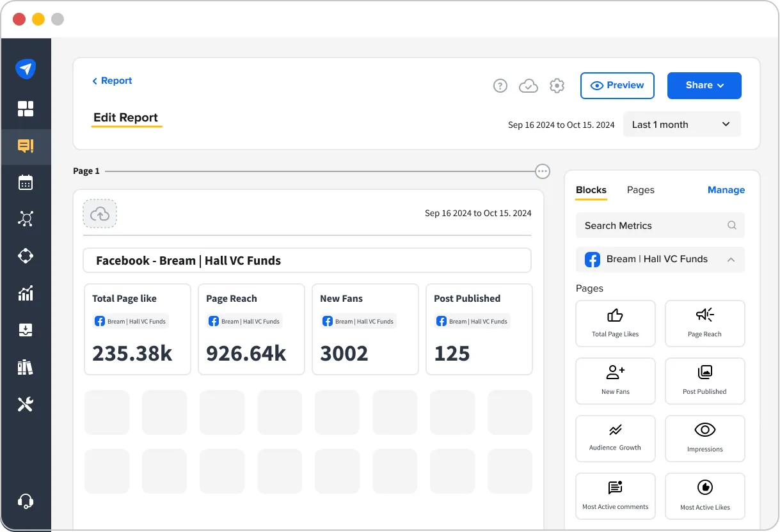Add the Impressions metric block
Screen dimensions: 780x532
pyautogui.click(x=704, y=438)
